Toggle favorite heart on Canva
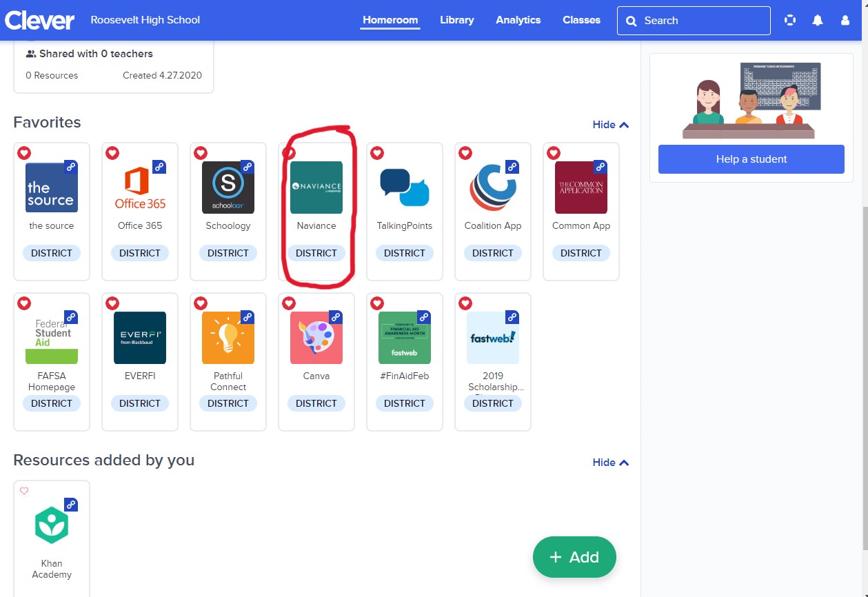 click(289, 303)
